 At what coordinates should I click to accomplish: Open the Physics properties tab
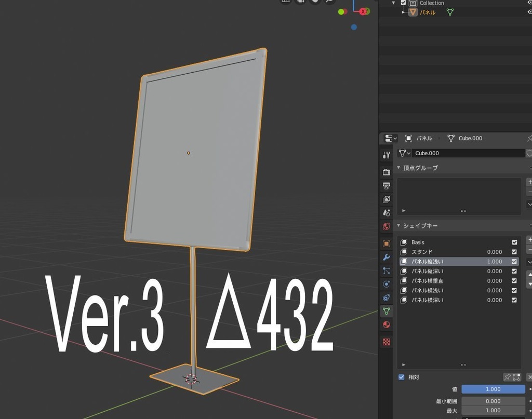387,284
